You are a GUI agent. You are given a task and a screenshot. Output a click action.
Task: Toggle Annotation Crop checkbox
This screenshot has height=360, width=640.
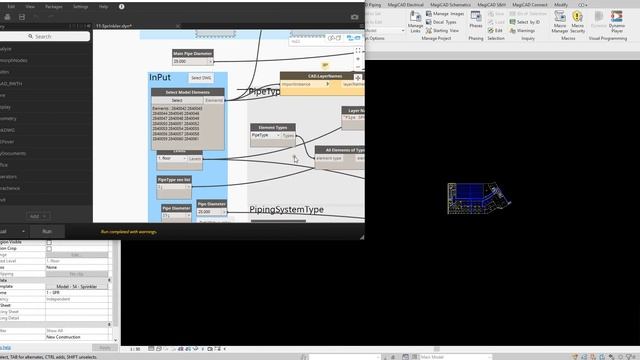click(49, 249)
